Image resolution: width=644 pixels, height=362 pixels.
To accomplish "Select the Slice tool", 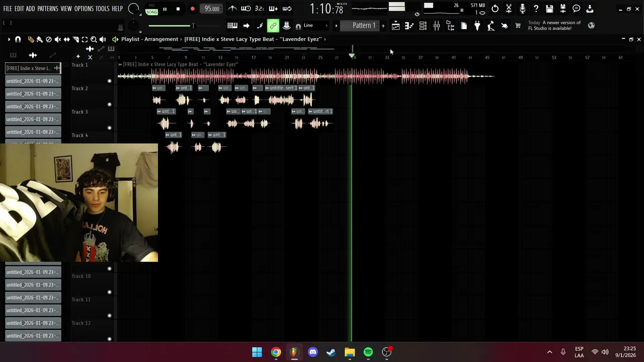I will coord(75,39).
